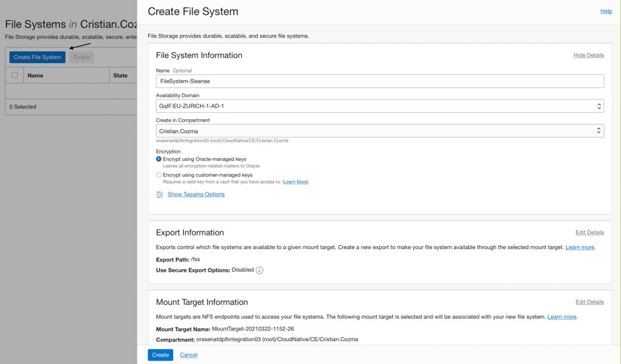Screen dimensions: 621x364
Task: Open the Availability Domain dropdown
Action: click(x=380, y=106)
